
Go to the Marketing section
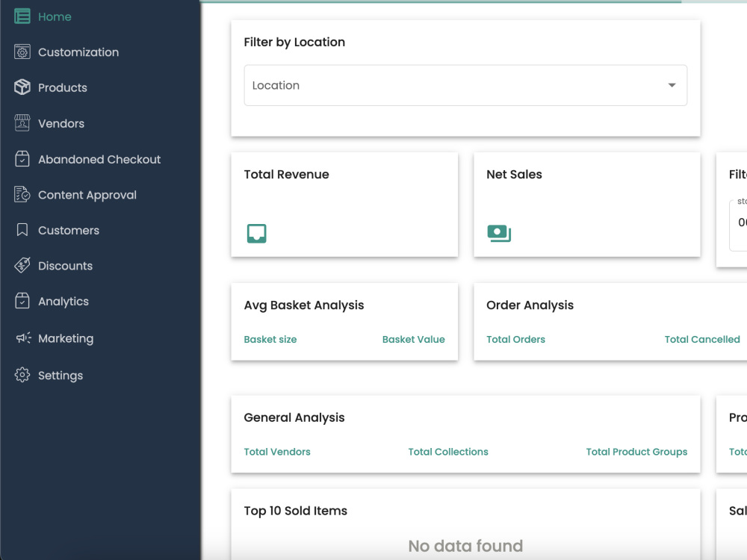(66, 338)
